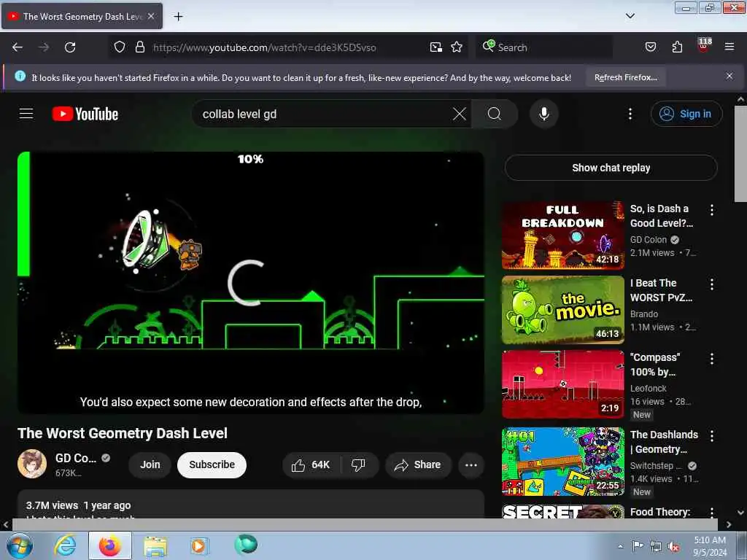747x560 pixels.
Task: Click the right arrow of the horizontal scrollbar
Action: pos(729,524)
